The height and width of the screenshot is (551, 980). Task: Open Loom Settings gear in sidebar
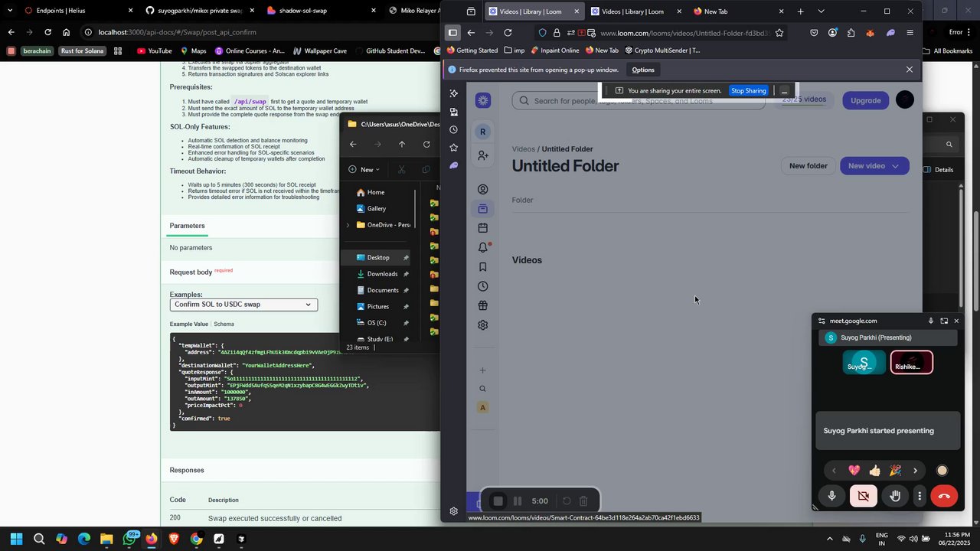coord(483,325)
